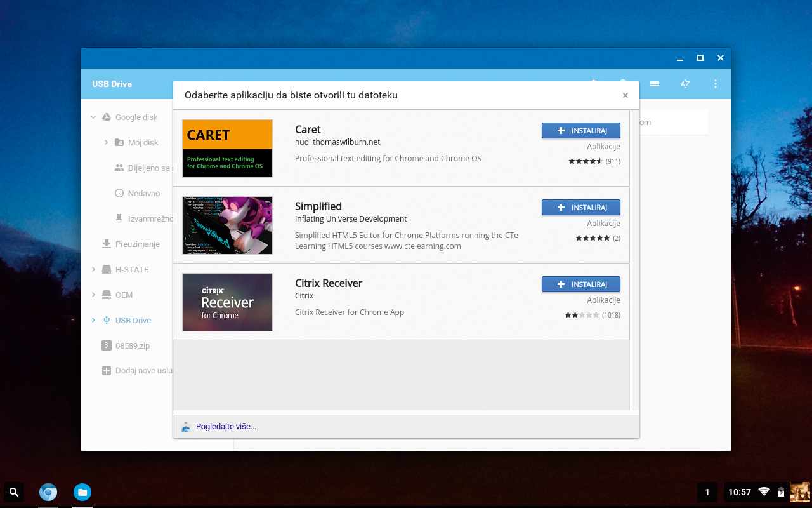The image size is (812, 508).
Task: Expand the H-STATE device entry
Action: 93,269
